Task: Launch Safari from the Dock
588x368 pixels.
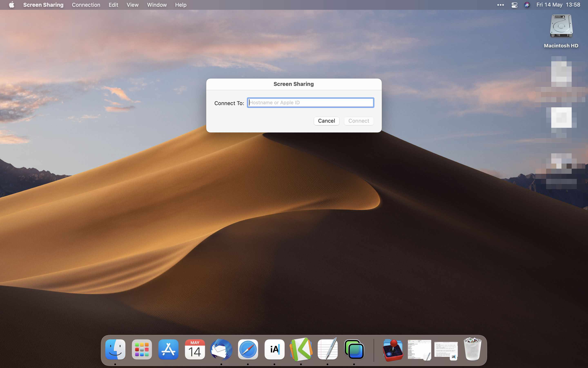Action: (248, 350)
